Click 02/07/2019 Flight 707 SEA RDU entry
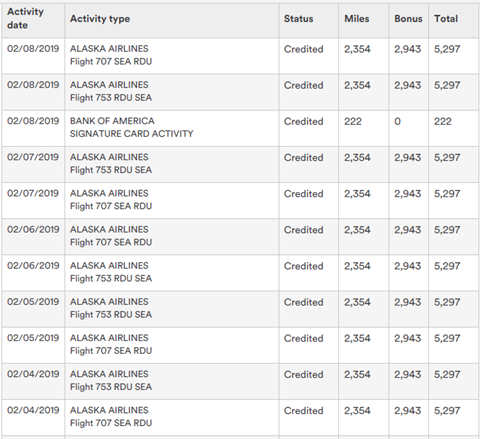Image resolution: width=480 pixels, height=439 pixels. tap(240, 200)
